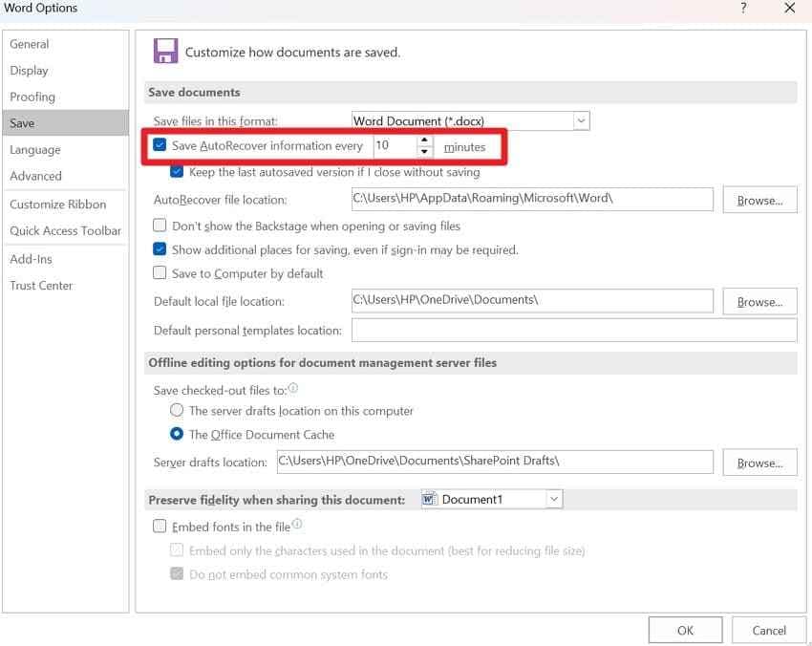Click the info icon next to Embed fonts
Image resolution: width=812 pixels, height=646 pixels.
[297, 524]
